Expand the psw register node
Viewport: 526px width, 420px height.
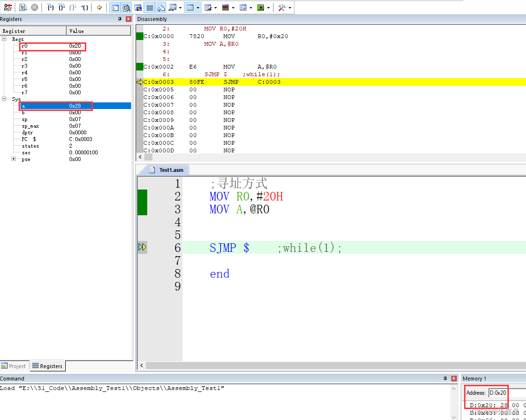coord(14,159)
